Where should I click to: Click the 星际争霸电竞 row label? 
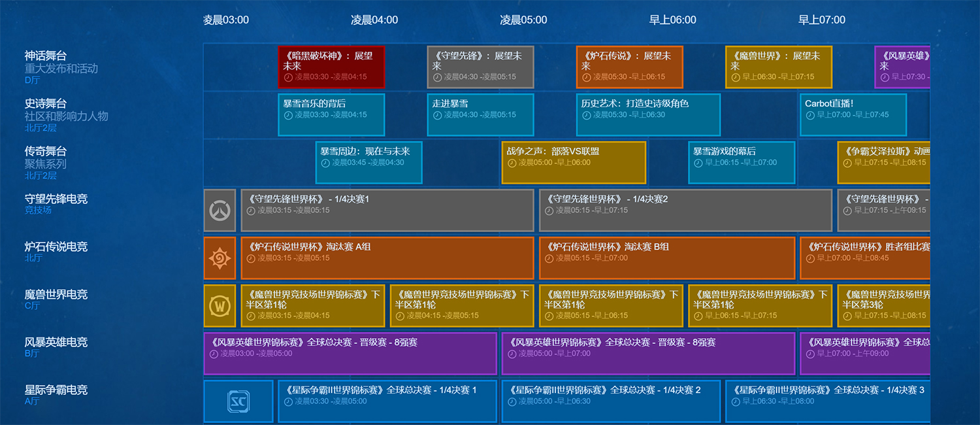pyautogui.click(x=56, y=390)
